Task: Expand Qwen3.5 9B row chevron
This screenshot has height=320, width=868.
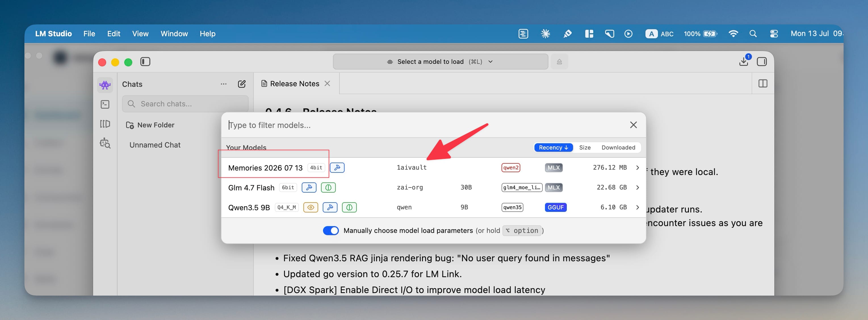Action: pyautogui.click(x=638, y=207)
